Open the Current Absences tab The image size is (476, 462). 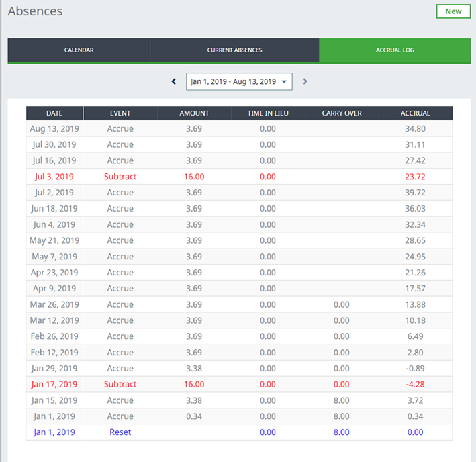(x=234, y=50)
